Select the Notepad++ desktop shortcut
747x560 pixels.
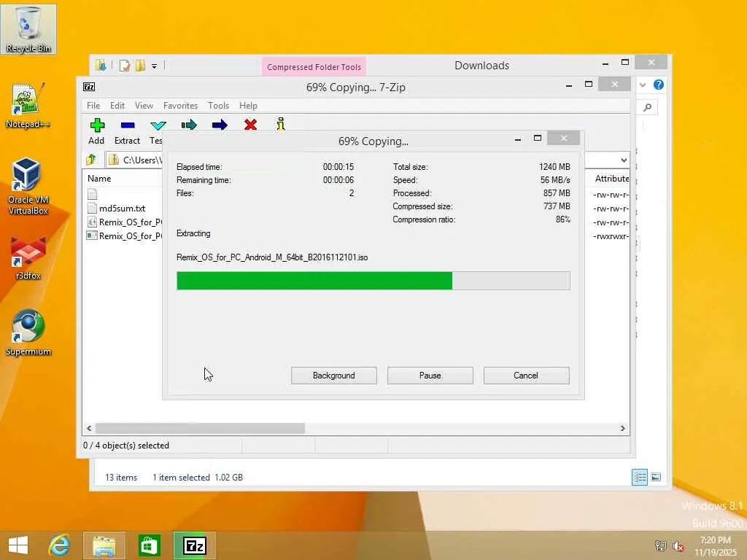(x=28, y=106)
